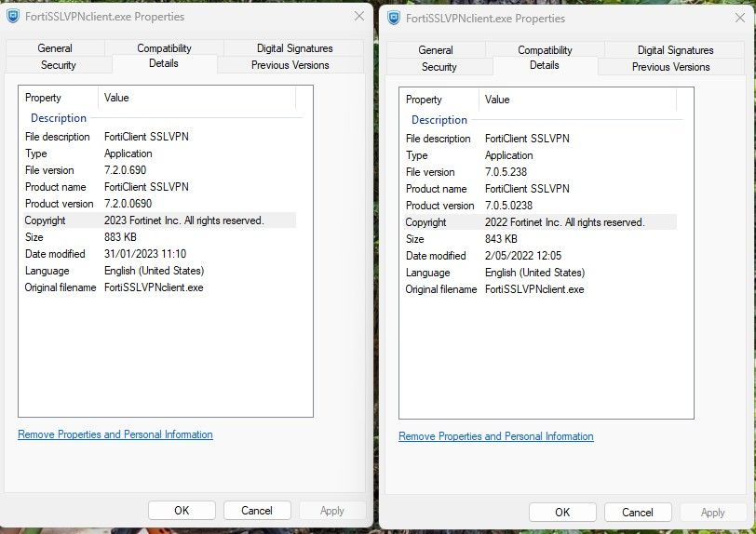
Task: Select date modified 2/05/2022 12:05
Action: coord(523,256)
